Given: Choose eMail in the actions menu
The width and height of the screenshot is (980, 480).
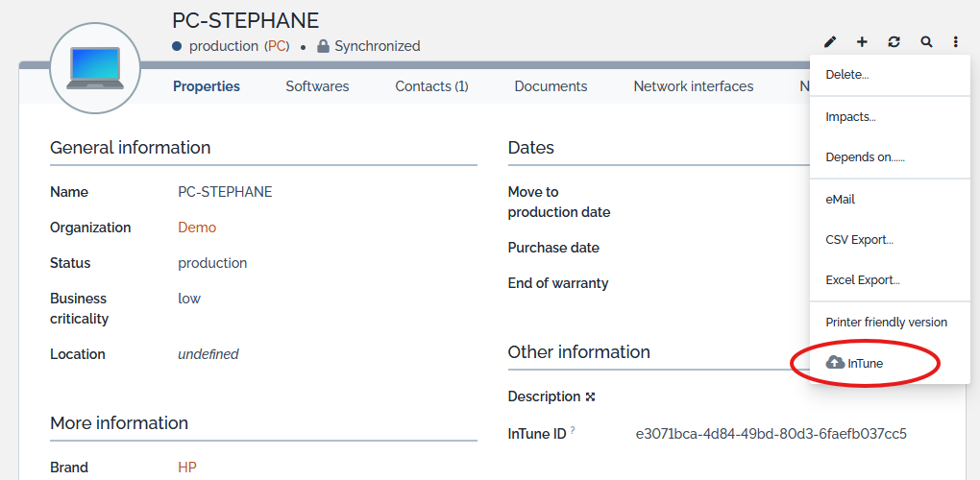Looking at the screenshot, I should point(840,200).
